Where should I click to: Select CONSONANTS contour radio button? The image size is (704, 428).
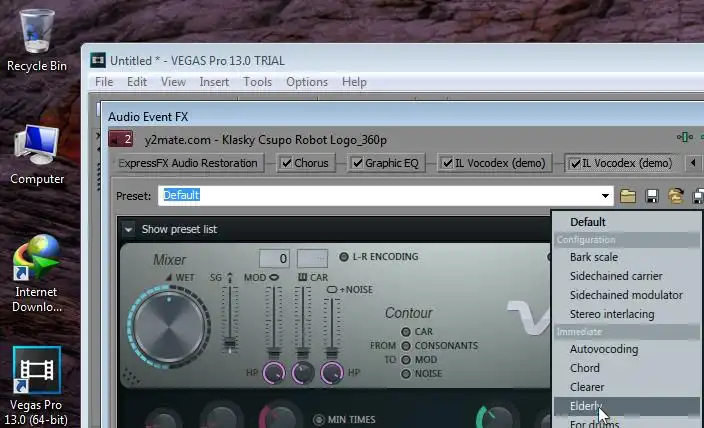tap(406, 346)
